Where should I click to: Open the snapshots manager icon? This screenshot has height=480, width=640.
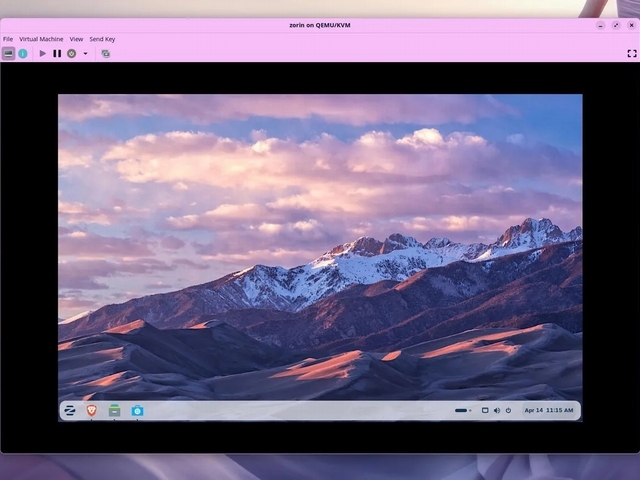(x=105, y=53)
